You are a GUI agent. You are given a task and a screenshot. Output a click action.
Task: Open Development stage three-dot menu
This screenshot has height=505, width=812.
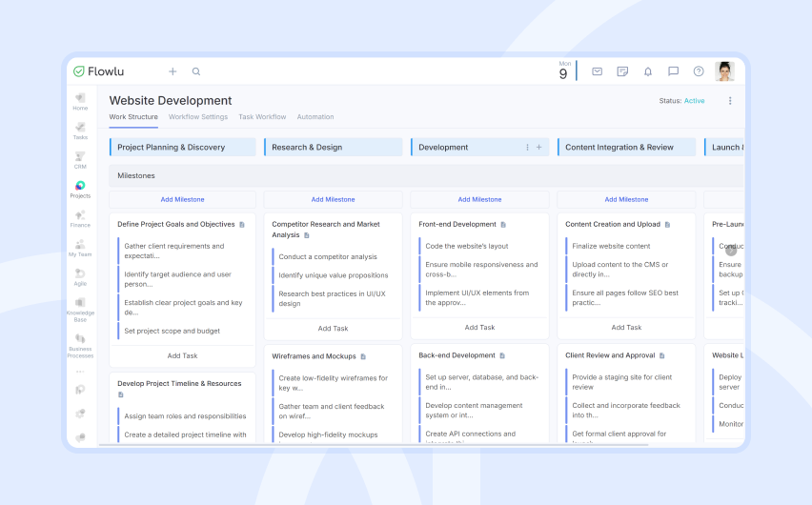527,147
